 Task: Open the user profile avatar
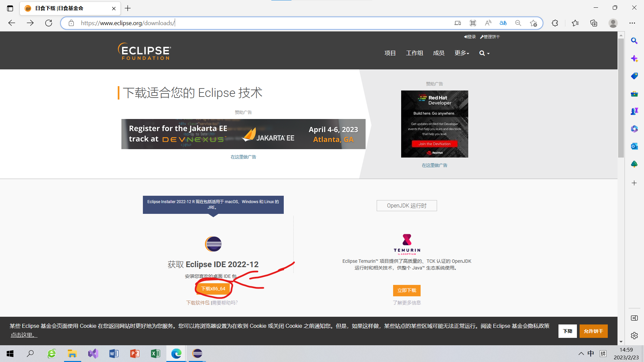pyautogui.click(x=613, y=23)
